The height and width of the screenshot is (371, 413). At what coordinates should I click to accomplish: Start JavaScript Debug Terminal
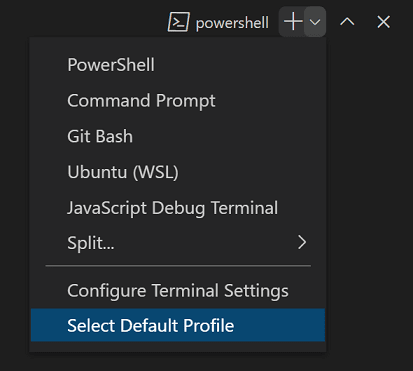point(178,208)
